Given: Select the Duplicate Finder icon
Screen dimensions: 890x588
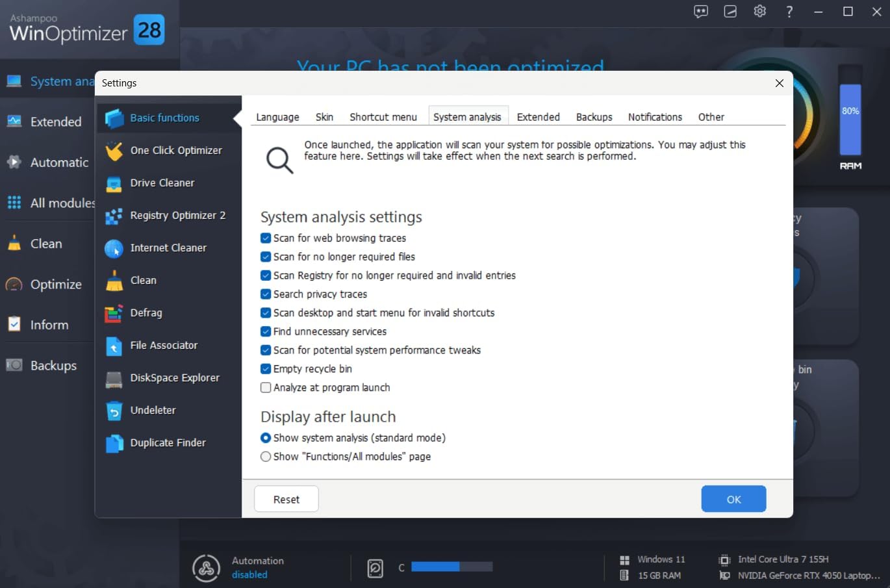Looking at the screenshot, I should (114, 442).
